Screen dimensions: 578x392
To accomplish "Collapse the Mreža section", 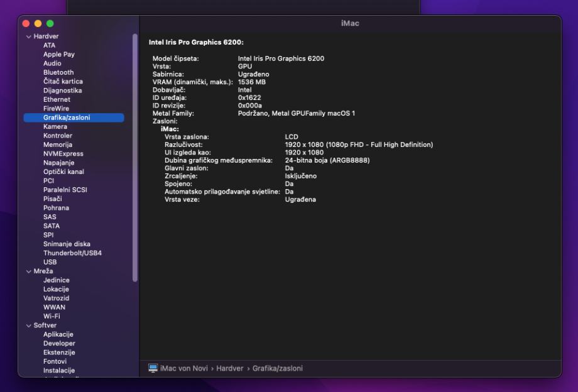I will click(29, 271).
